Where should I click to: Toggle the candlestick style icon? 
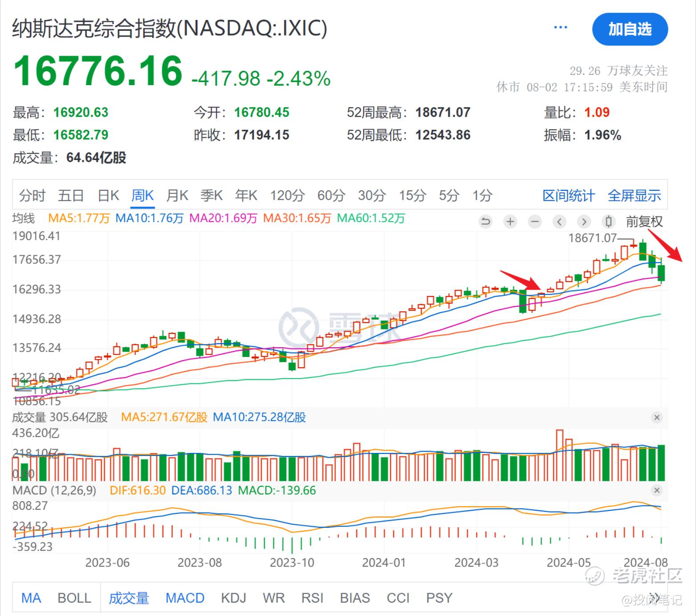(x=609, y=222)
